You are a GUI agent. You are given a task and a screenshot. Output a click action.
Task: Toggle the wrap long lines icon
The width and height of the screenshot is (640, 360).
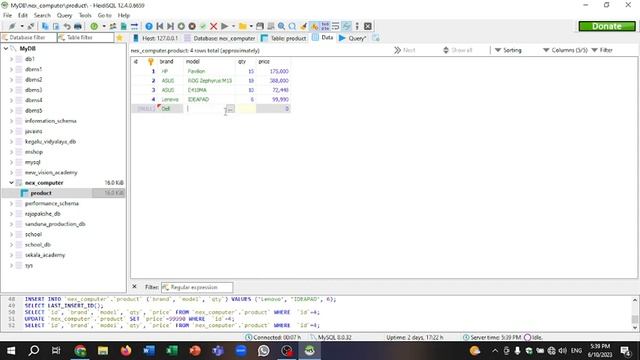(x=336, y=26)
